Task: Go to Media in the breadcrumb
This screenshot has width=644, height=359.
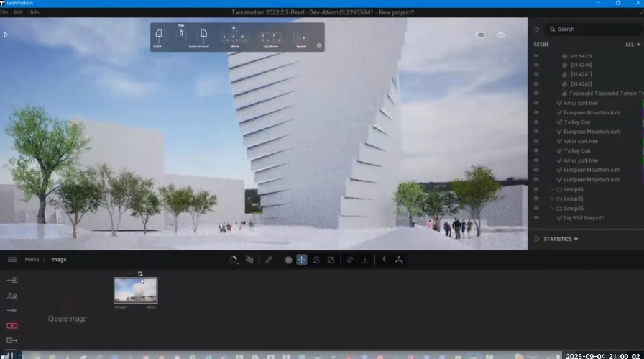Action: 32,260
